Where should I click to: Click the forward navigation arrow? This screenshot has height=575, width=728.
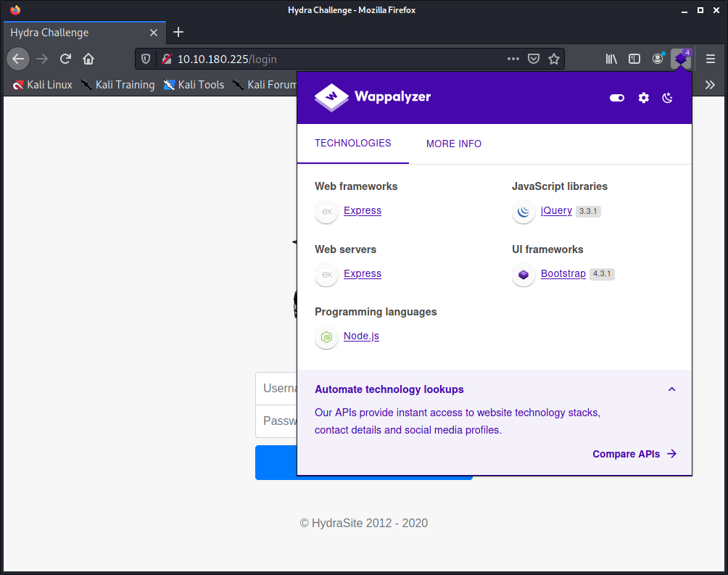tap(42, 59)
